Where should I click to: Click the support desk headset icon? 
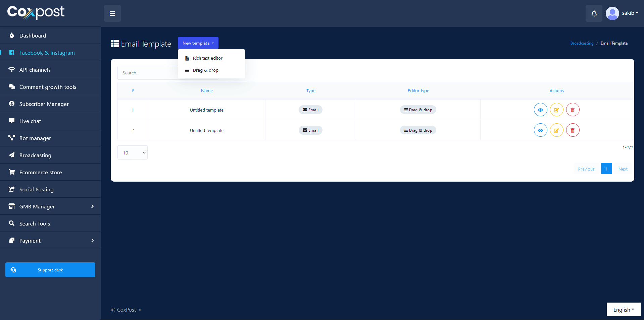click(13, 270)
